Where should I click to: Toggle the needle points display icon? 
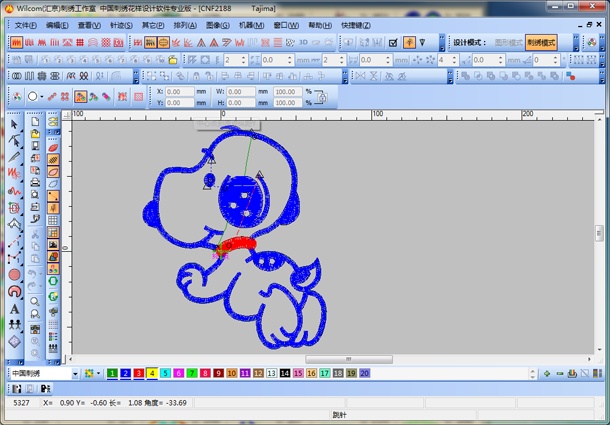click(53, 208)
